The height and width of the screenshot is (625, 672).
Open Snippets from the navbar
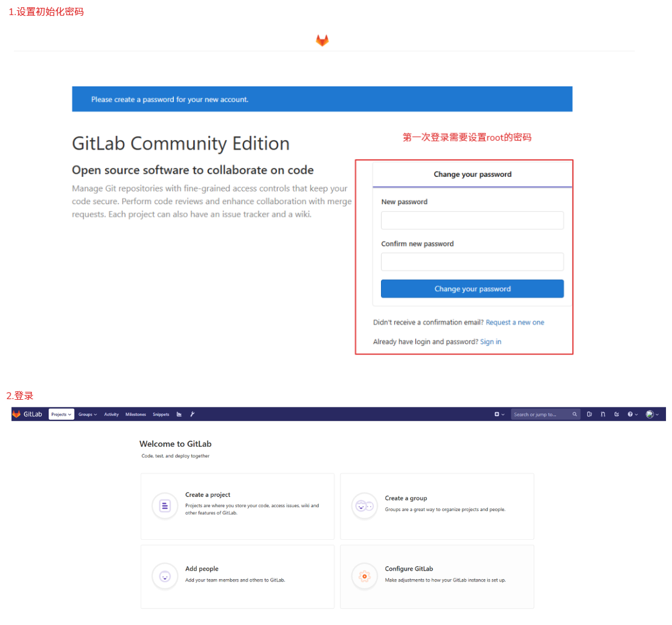tap(161, 414)
